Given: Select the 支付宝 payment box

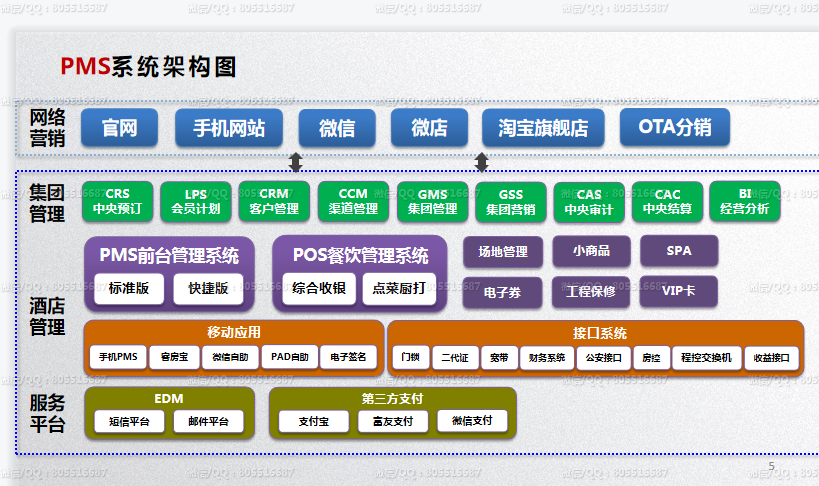Looking at the screenshot, I should [x=313, y=421].
